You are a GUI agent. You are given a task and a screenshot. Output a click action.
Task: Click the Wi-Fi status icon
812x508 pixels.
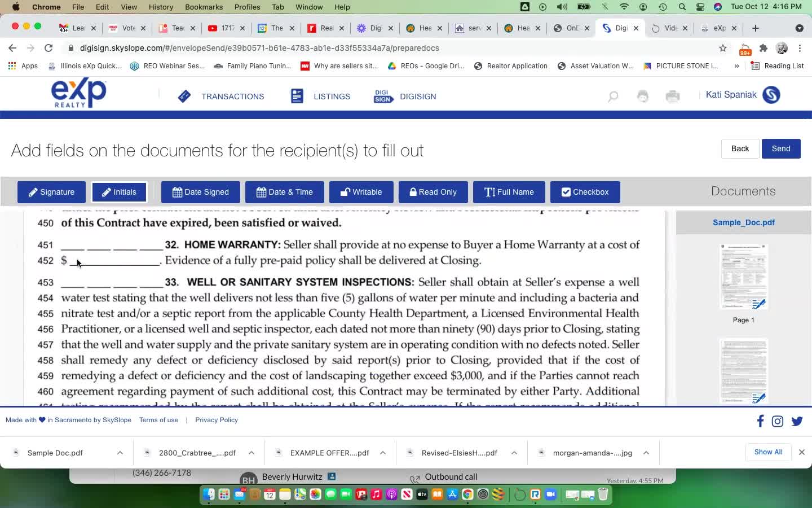click(624, 7)
